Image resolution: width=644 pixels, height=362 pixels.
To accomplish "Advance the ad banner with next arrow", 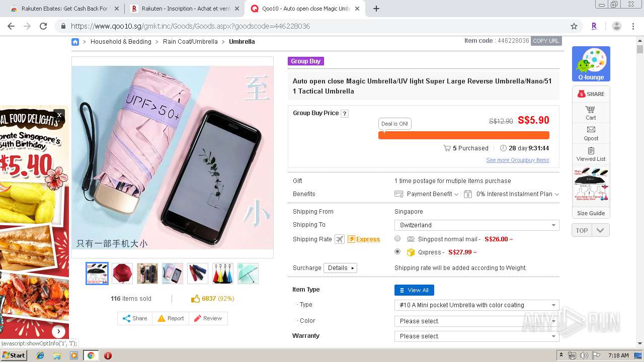I will (59, 331).
